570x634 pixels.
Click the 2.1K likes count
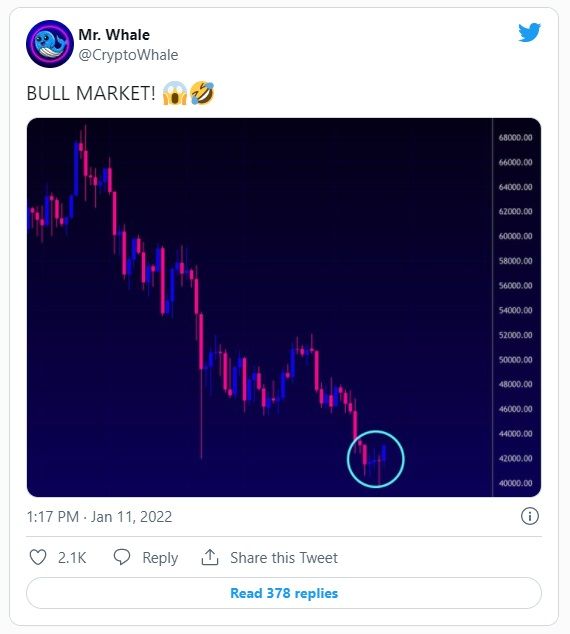pyautogui.click(x=72, y=558)
